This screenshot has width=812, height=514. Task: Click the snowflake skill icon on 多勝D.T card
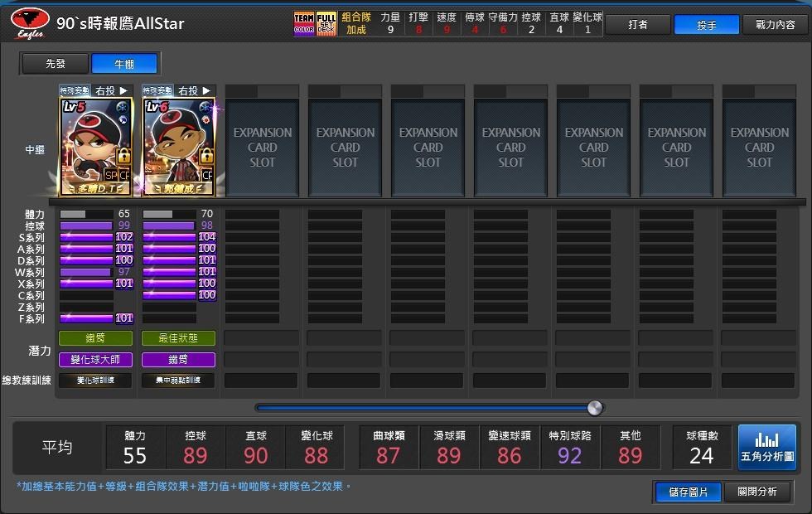123,107
